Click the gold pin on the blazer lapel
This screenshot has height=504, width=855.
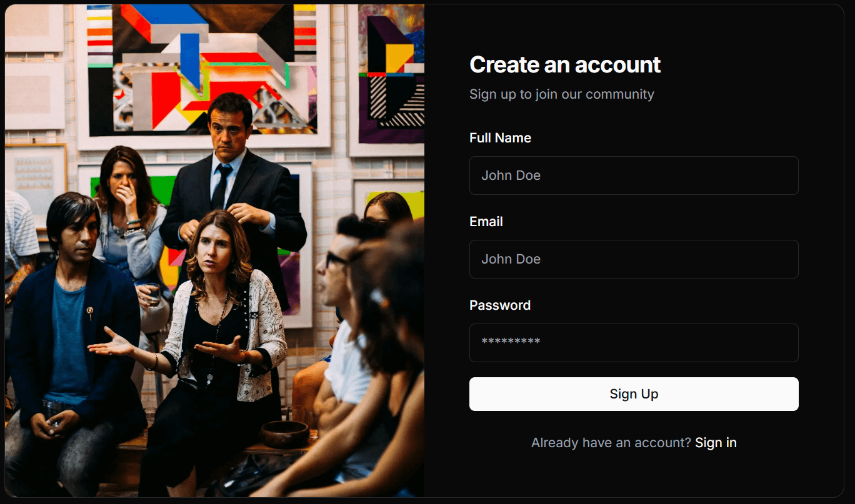(x=90, y=311)
